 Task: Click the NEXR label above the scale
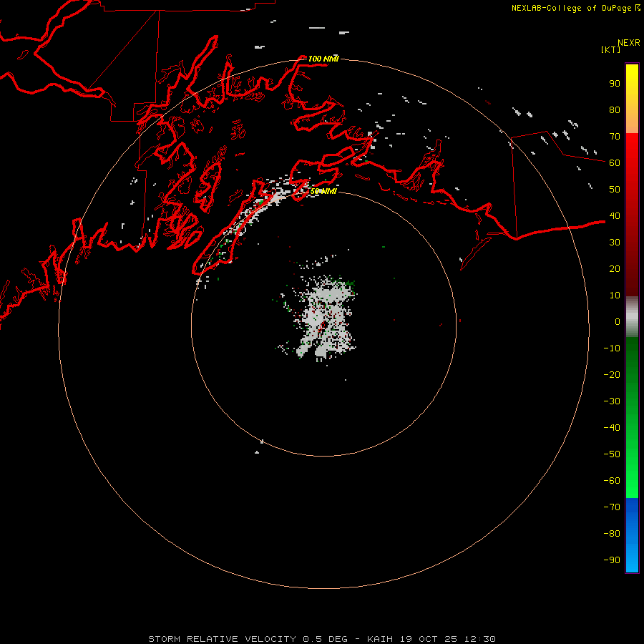click(629, 43)
